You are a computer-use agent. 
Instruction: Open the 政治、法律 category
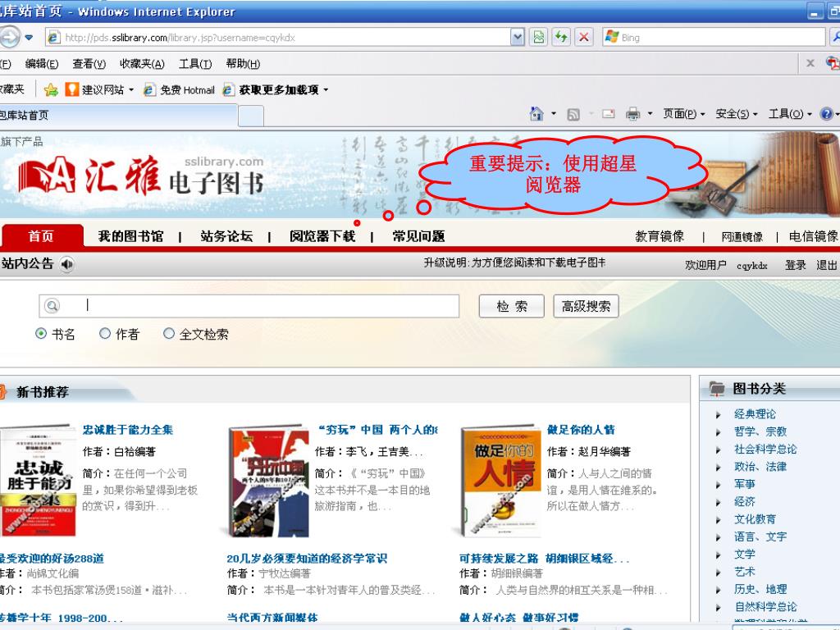[x=760, y=467]
